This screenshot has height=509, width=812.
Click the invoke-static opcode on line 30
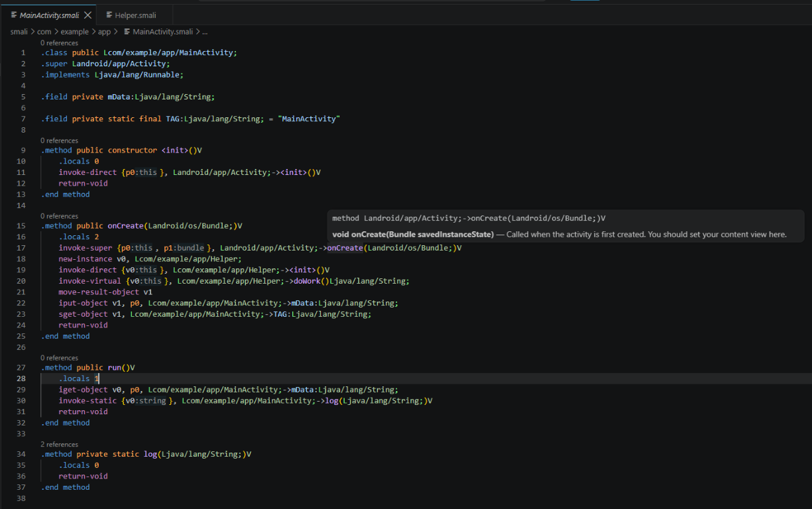pos(87,400)
